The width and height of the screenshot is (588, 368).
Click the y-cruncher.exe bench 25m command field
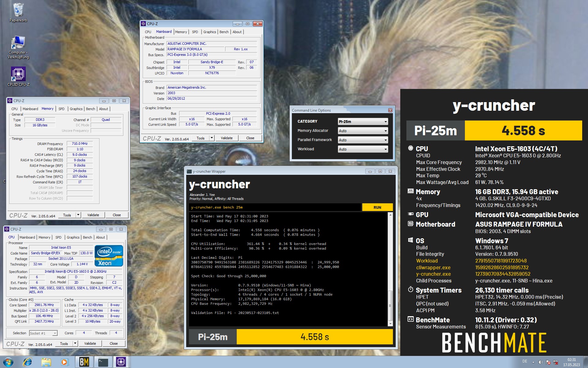click(x=274, y=207)
